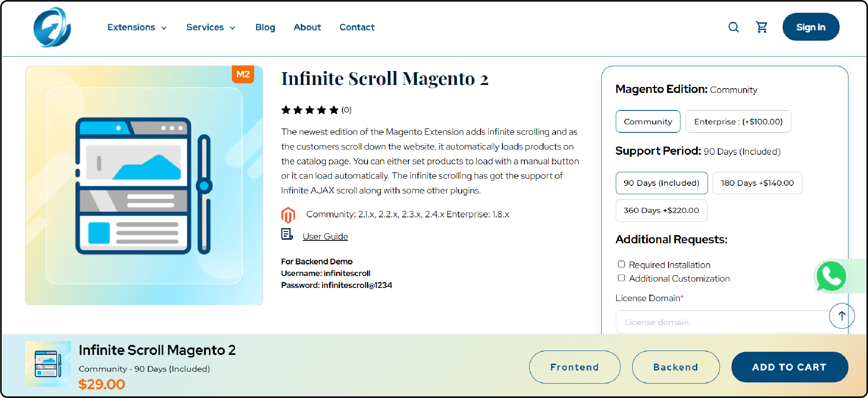Click the 'Additional Requests:' heading
This screenshot has height=398, width=868.
[x=671, y=239]
